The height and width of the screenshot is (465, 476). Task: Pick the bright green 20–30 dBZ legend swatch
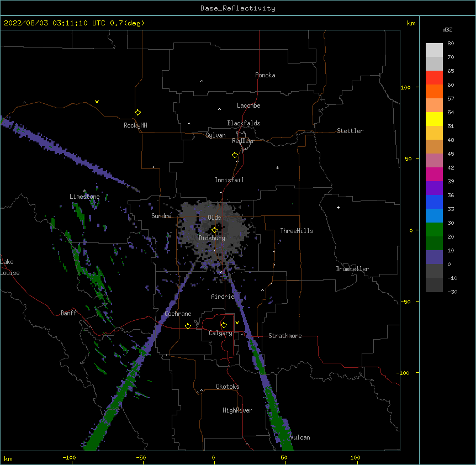point(434,230)
